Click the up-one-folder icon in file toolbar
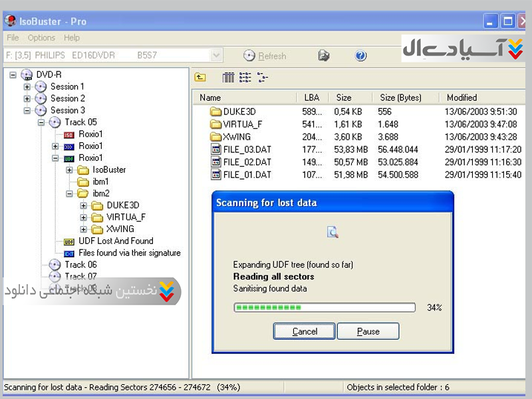The image size is (532, 399). click(x=199, y=78)
